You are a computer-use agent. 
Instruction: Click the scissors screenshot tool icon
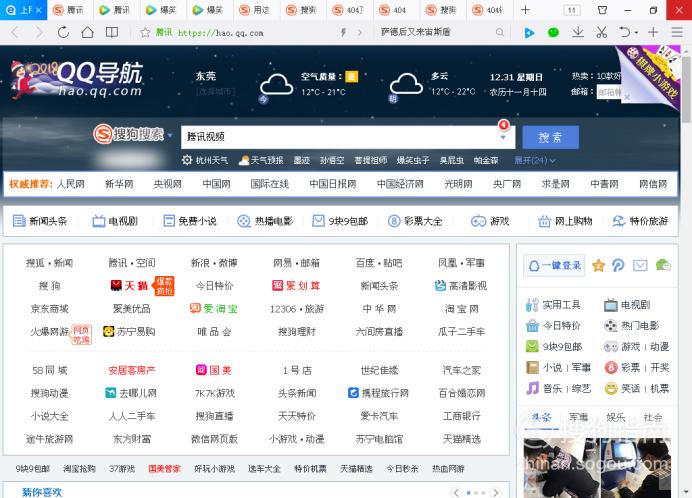601,32
